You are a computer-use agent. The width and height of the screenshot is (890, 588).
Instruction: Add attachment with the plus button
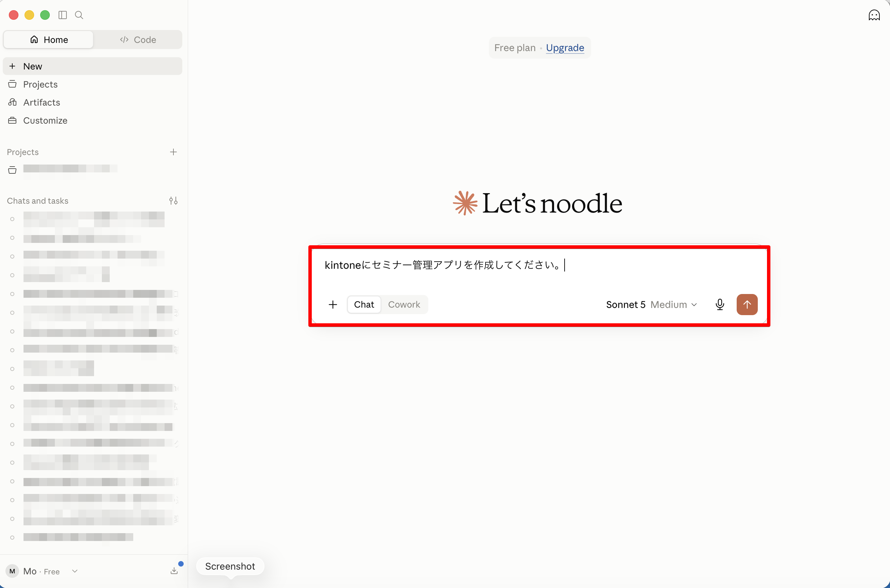[x=333, y=305]
